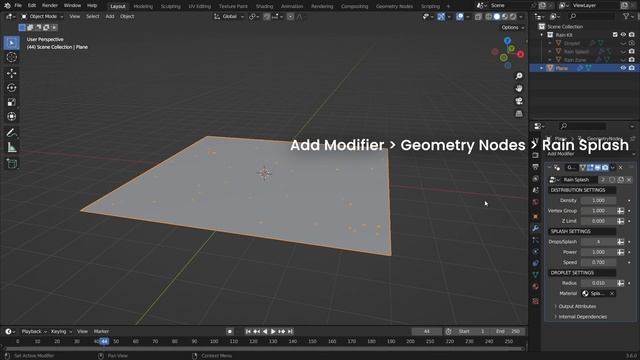Click the pan view hand icon
The width and height of the screenshot is (640, 360).
coord(519,88)
